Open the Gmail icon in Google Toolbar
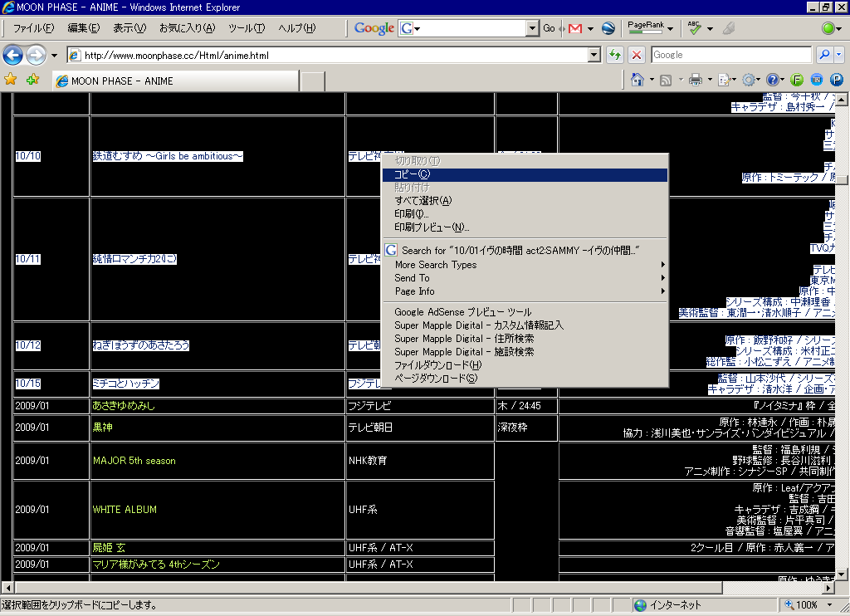 tap(574, 28)
